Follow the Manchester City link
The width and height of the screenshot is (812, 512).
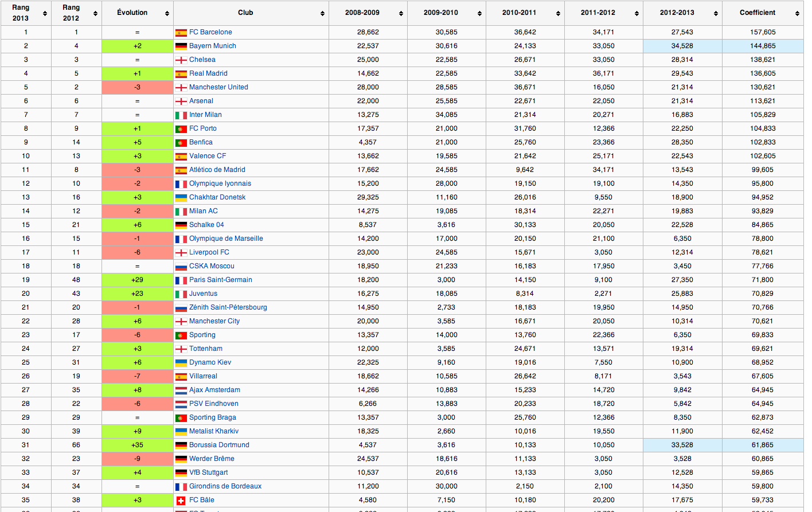click(214, 321)
